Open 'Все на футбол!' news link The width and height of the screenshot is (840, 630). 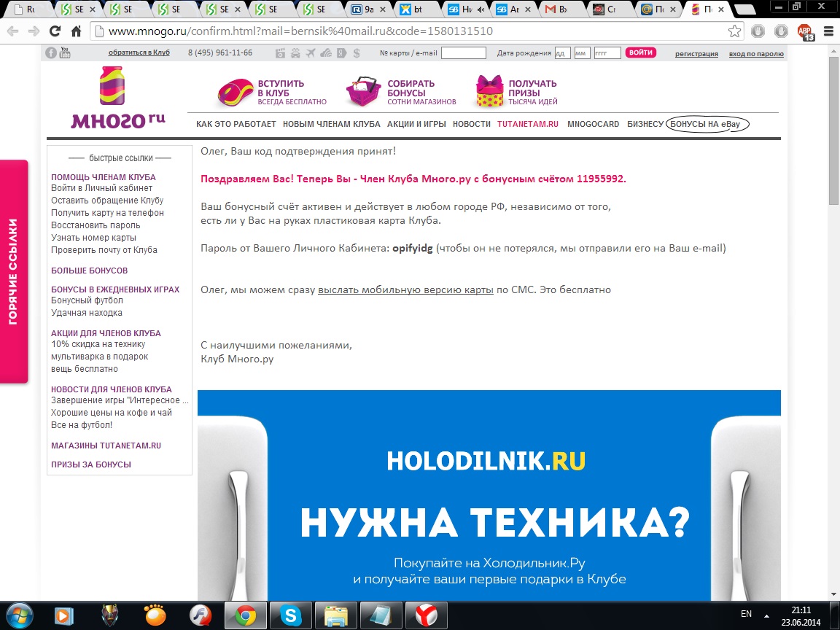pyautogui.click(x=82, y=425)
